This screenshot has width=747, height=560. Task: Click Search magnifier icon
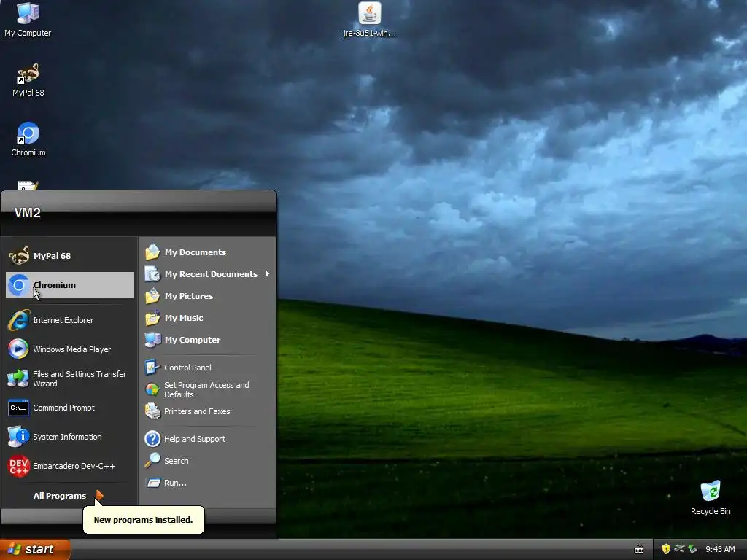(x=152, y=461)
